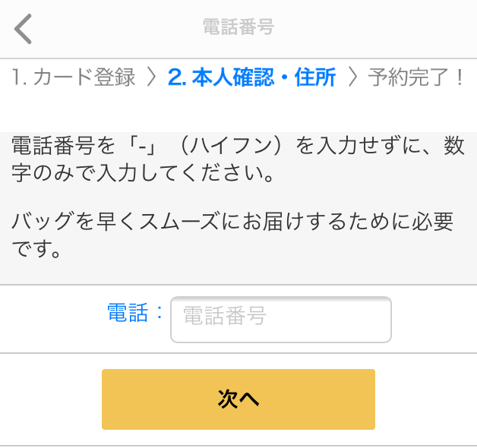
Task: Go to the 予約完了！ step
Action: click(416, 77)
